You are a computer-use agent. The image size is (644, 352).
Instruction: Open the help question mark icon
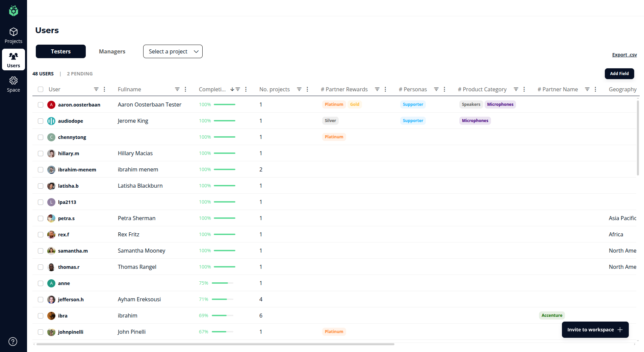13,342
